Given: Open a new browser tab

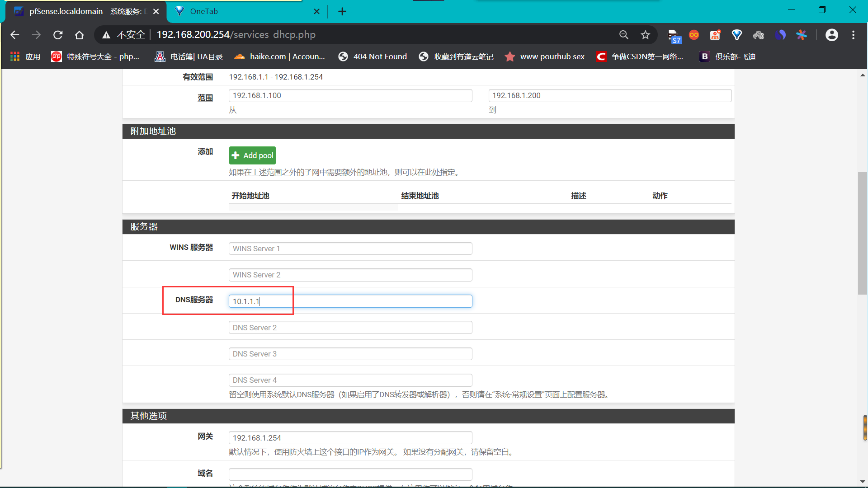Looking at the screenshot, I should 342,11.
